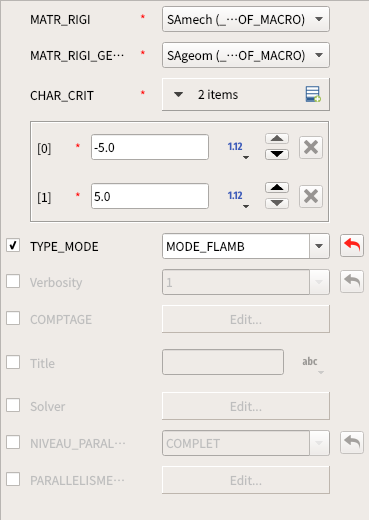Move item [0] down in the list
This screenshot has height=520, width=369.
(x=277, y=154)
